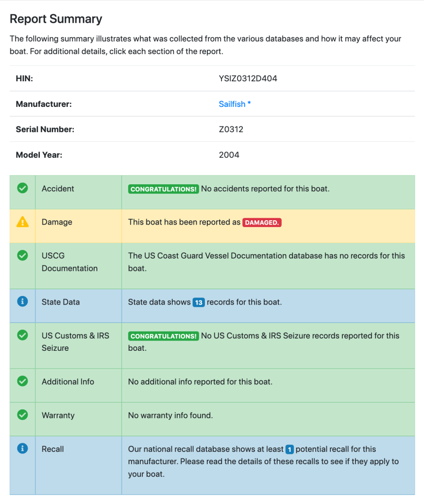Image resolution: width=424 pixels, height=504 pixels.
Task: Click the blue info icon beside Recall
Action: [x=23, y=448]
